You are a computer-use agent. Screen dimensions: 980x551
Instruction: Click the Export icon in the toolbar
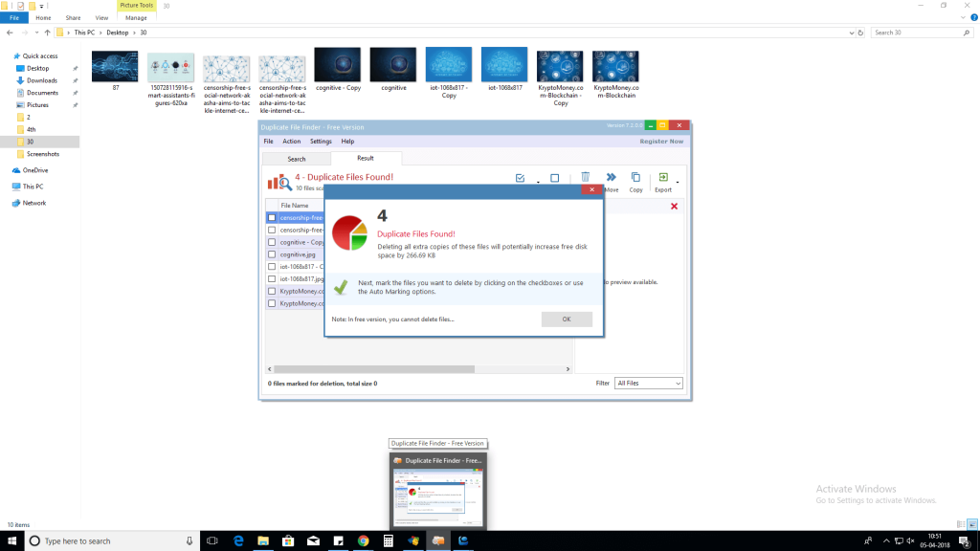click(663, 177)
